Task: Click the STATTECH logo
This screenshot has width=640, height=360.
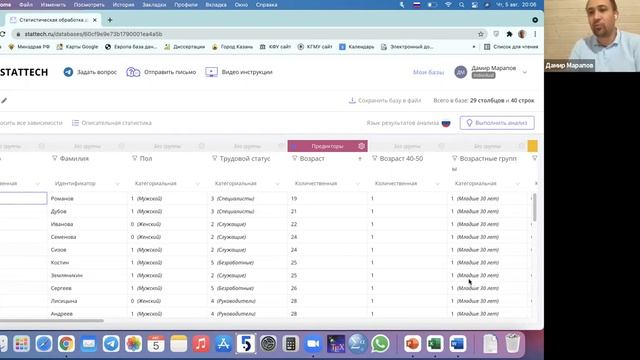Action: [x=24, y=72]
